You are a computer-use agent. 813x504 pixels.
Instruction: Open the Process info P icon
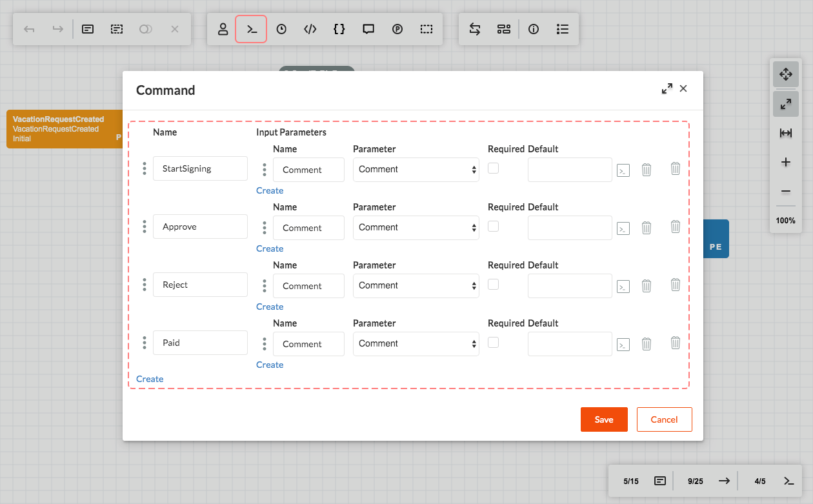click(397, 29)
